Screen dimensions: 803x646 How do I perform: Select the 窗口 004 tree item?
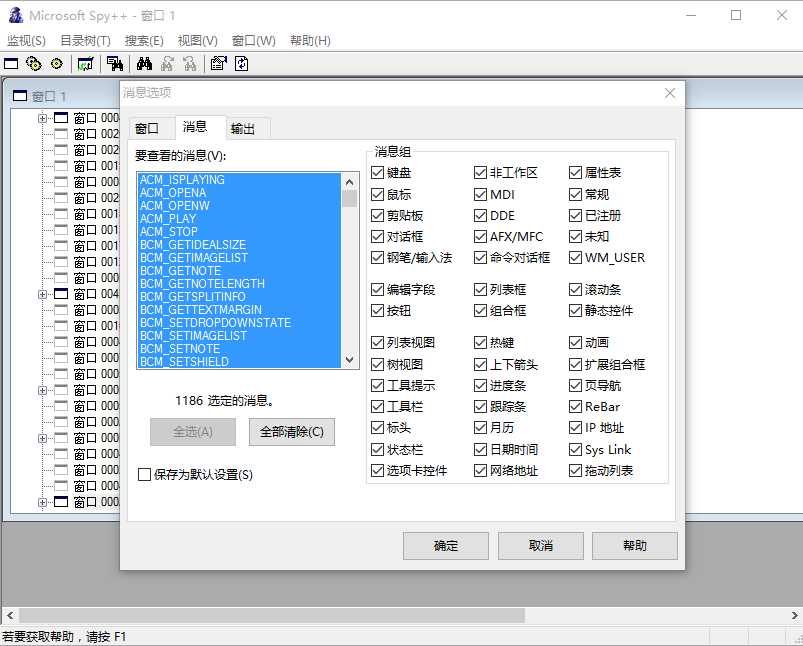(96, 294)
